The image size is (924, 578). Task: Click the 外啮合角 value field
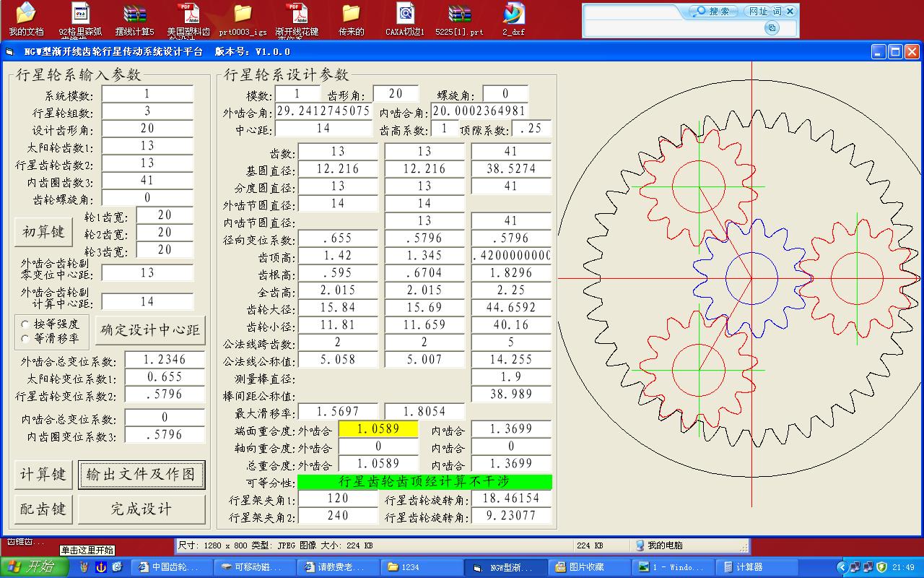(x=323, y=111)
